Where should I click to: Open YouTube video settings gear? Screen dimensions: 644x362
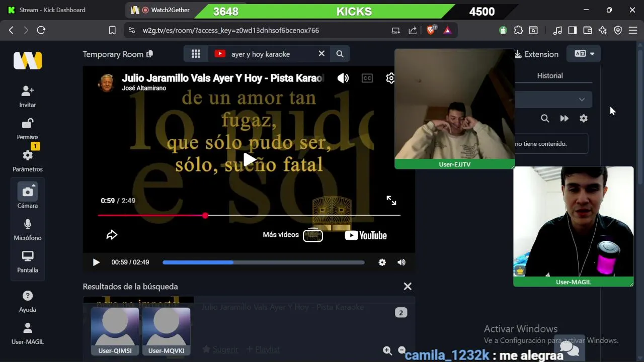point(390,78)
